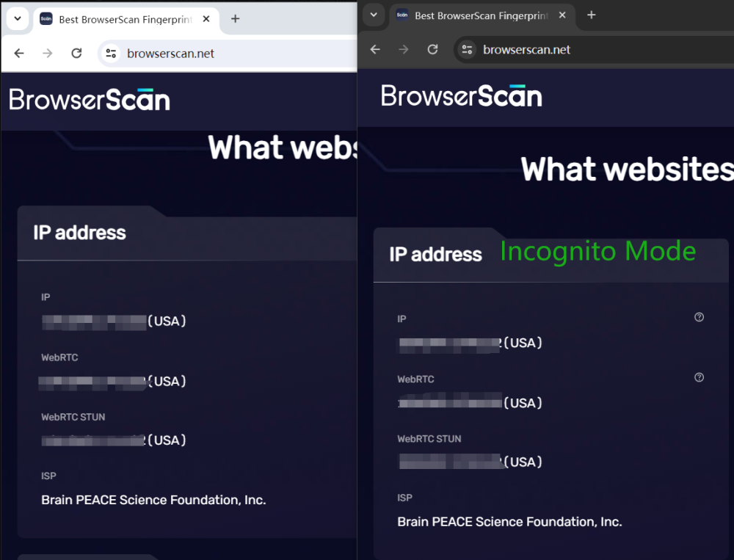
Task: Go back in the left browser window
Action: (19, 54)
